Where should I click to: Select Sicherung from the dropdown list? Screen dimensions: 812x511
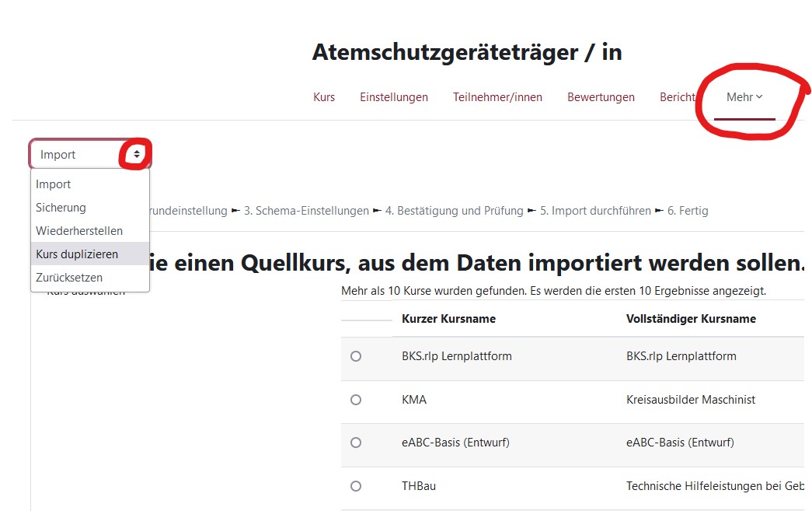point(61,208)
